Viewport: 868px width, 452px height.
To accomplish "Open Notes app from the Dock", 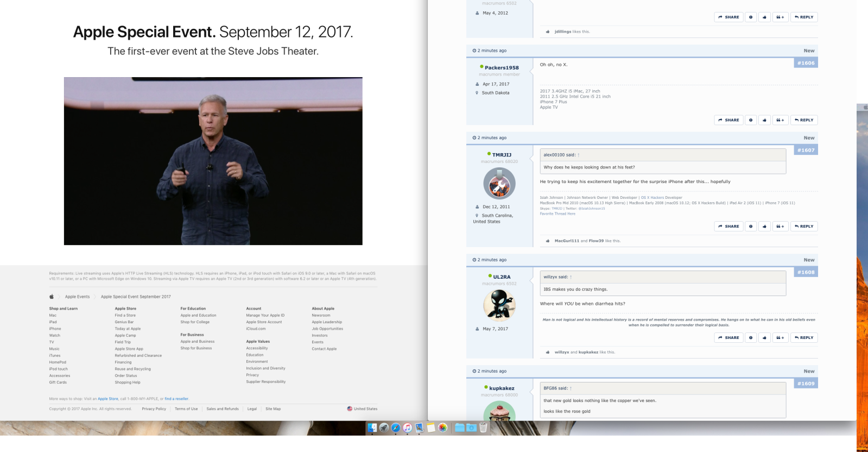I will 431,428.
